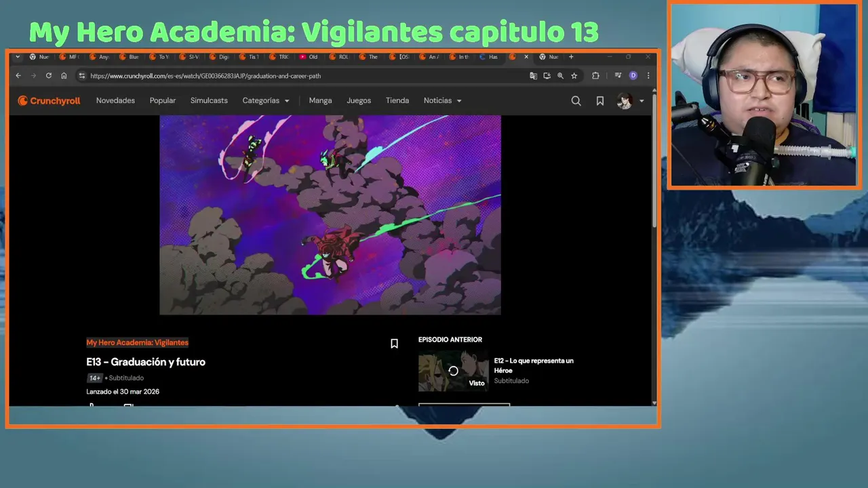Screen dimensions: 868x488
Task: Open the media control icon in toolbar
Action: [618, 76]
